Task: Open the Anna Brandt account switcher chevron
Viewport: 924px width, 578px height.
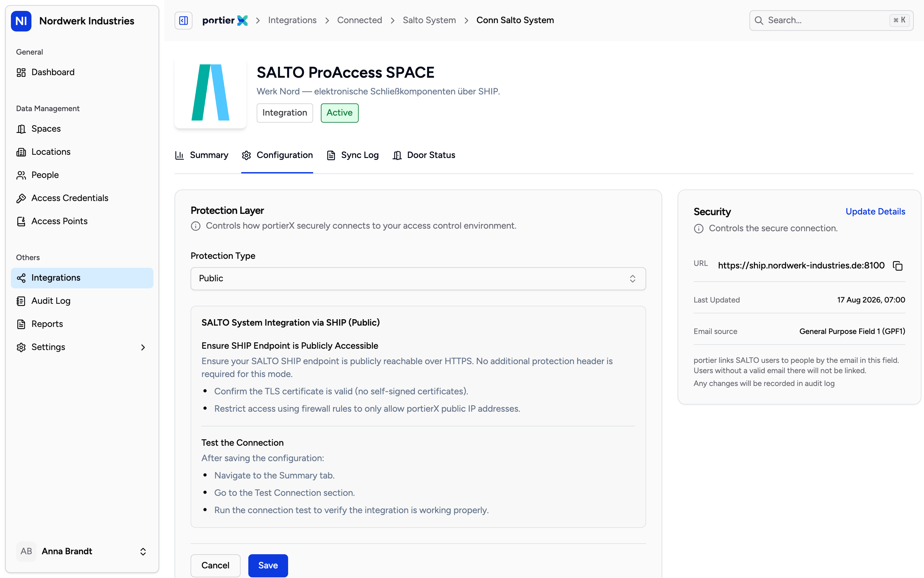Action: (143, 551)
